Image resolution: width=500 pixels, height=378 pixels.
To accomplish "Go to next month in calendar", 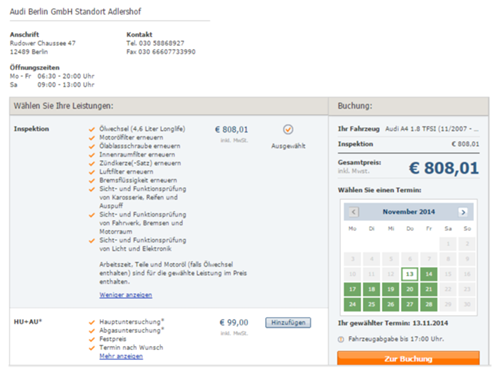I will click(463, 212).
